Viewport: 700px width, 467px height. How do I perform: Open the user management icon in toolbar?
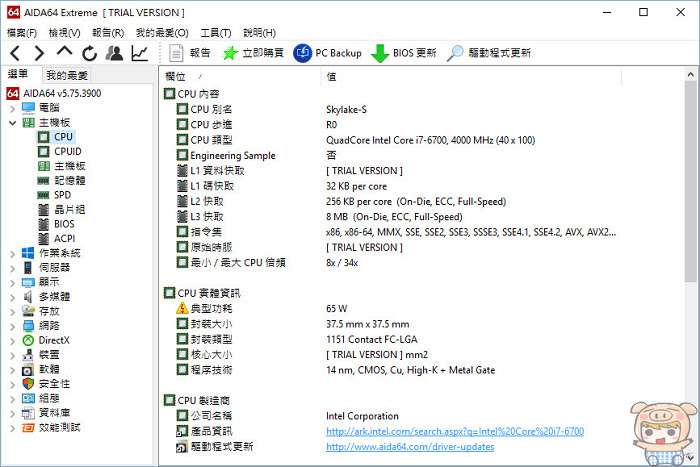pyautogui.click(x=114, y=53)
